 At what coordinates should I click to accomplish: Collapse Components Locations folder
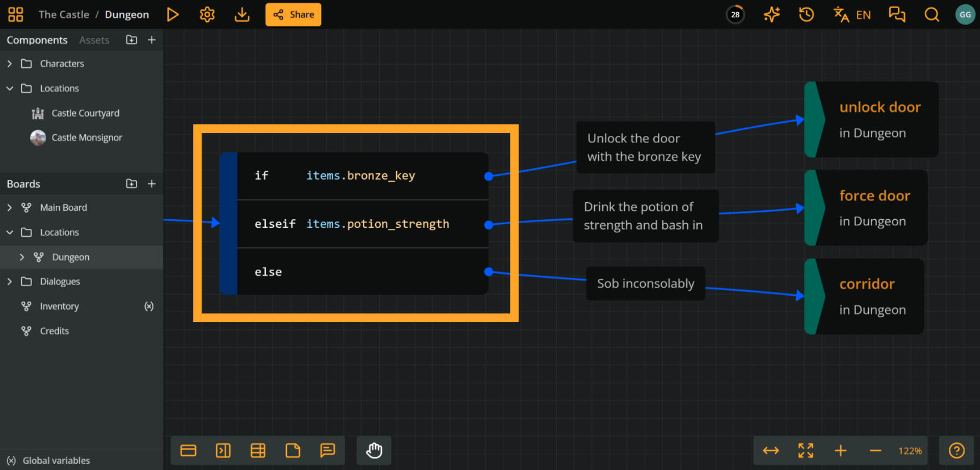click(10, 88)
